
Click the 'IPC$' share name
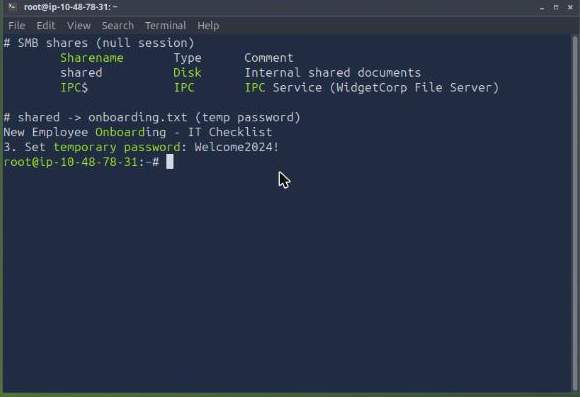pyautogui.click(x=74, y=88)
